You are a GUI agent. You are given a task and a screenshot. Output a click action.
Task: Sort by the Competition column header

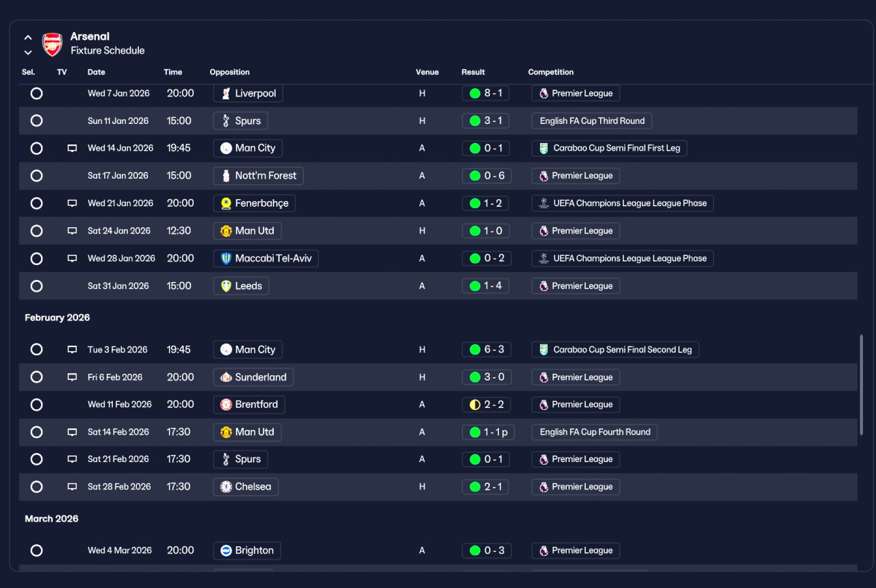click(551, 72)
